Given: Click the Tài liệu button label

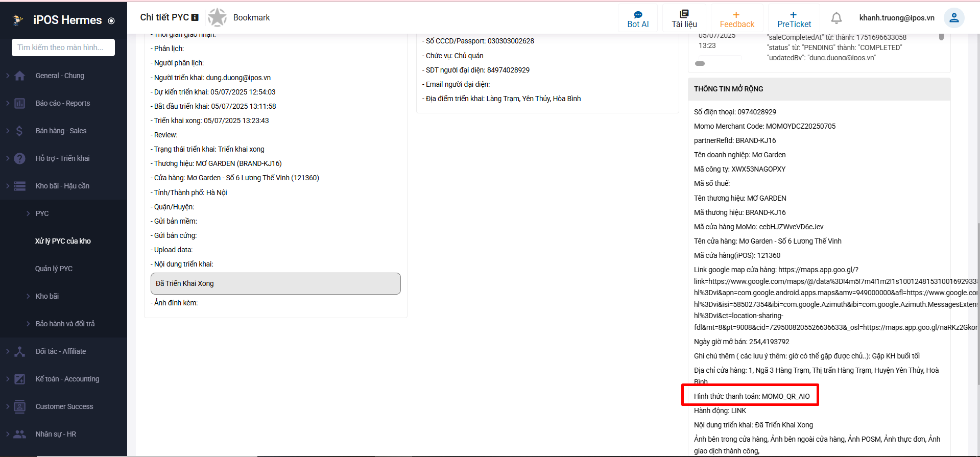Looking at the screenshot, I should [684, 25].
